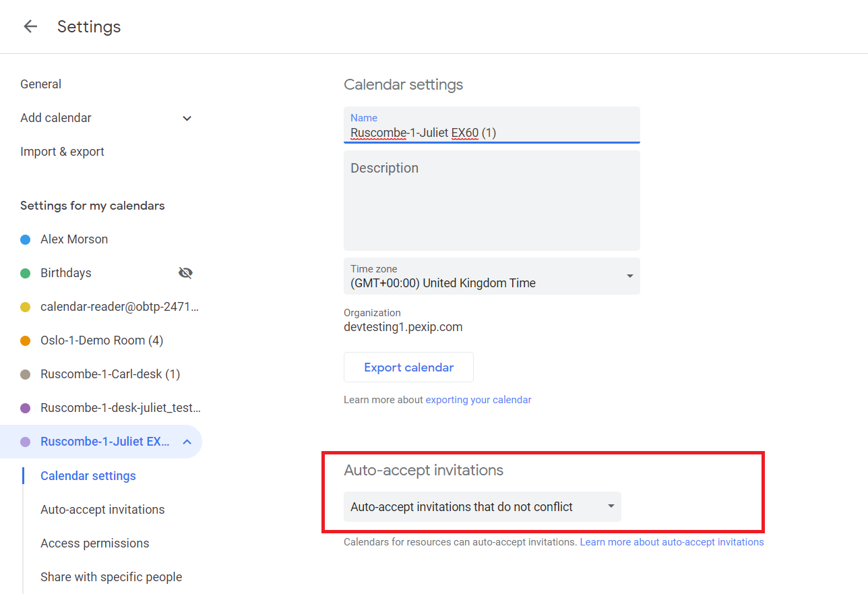Viewport: 868px width, 594px height.
Task: Select the Oslo-1-Demo Room (4) calendar
Action: click(102, 340)
